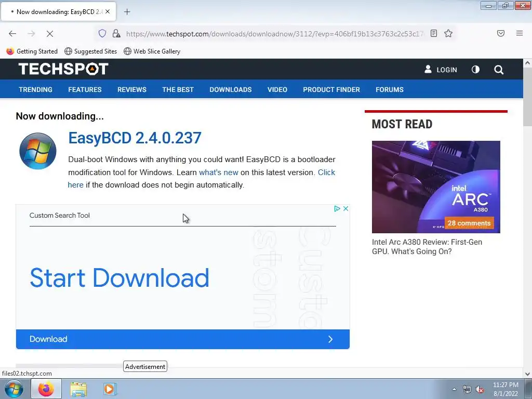Viewport: 532px width, 399px height.
Task: Open the tracking protection shield icon
Action: click(102, 33)
